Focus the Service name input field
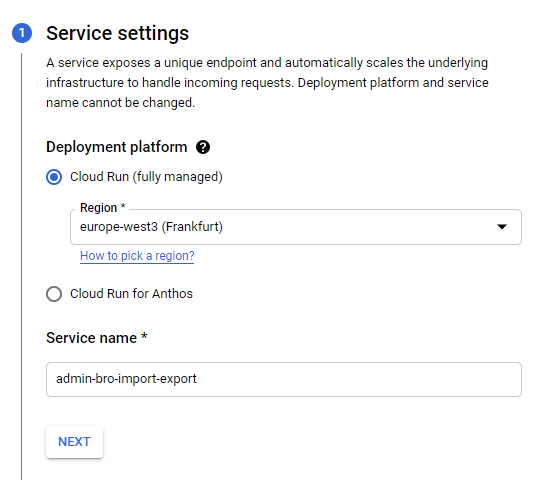Viewport: 546px width, 480px height. click(x=284, y=379)
